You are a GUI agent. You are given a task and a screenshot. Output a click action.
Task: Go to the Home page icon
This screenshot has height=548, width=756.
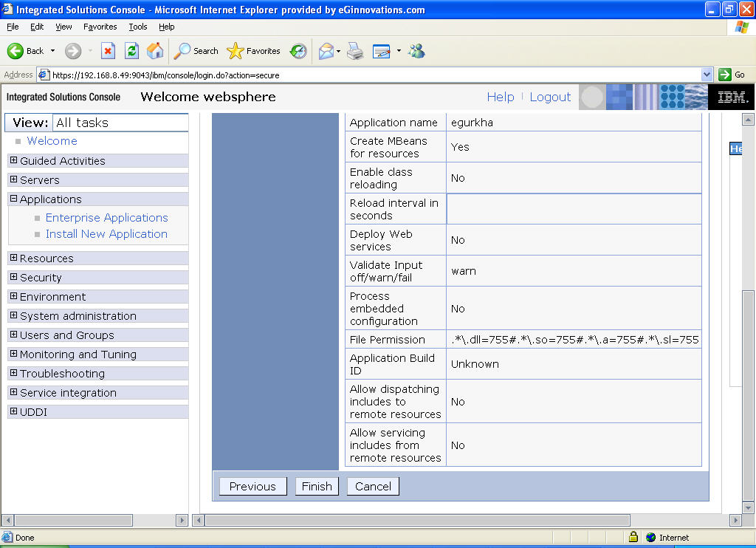(x=155, y=51)
